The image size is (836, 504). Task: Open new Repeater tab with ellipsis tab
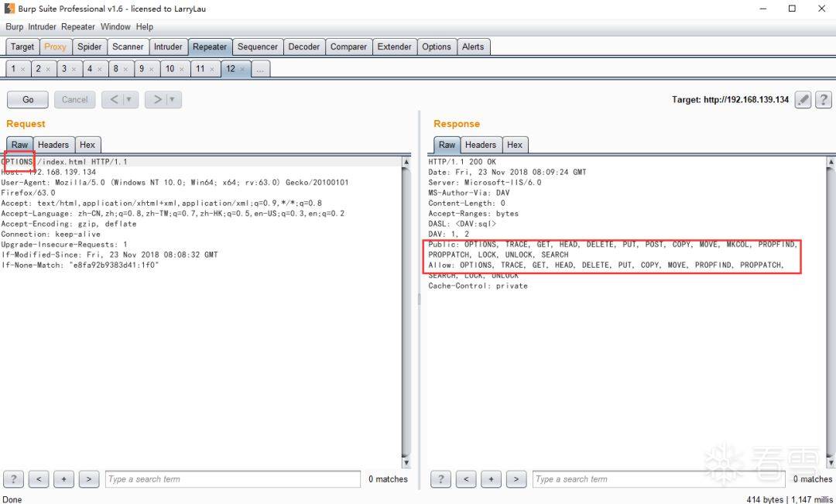[260, 69]
